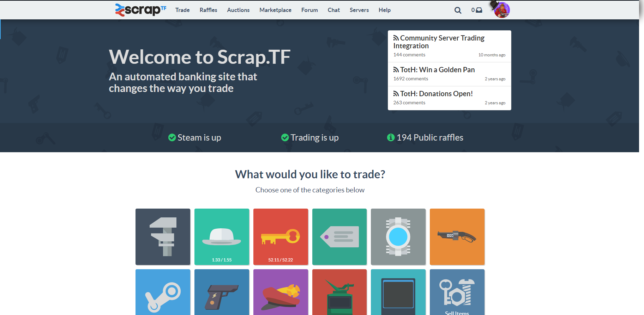Open the Help menu
Image resolution: width=644 pixels, height=315 pixels.
(x=385, y=10)
